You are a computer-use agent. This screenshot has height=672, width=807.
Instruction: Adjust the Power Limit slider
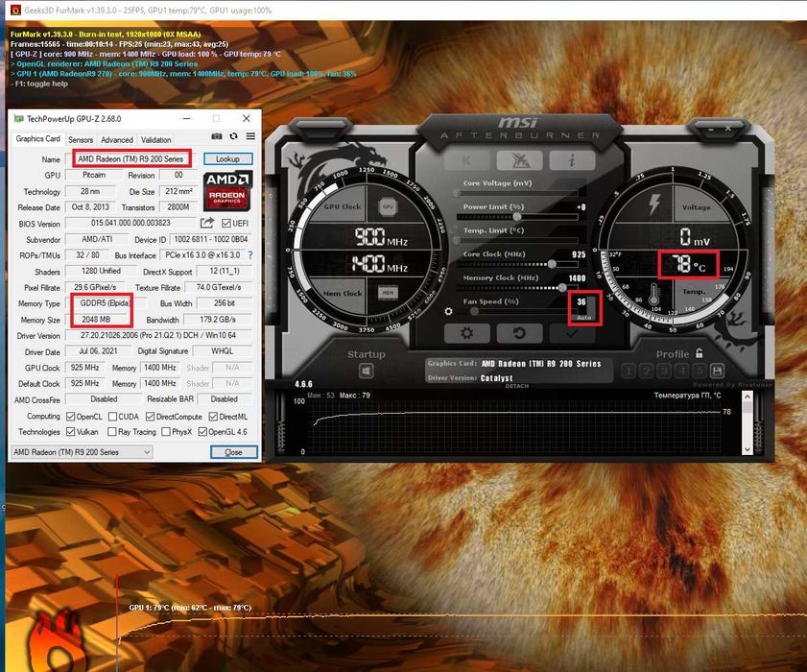click(x=516, y=217)
